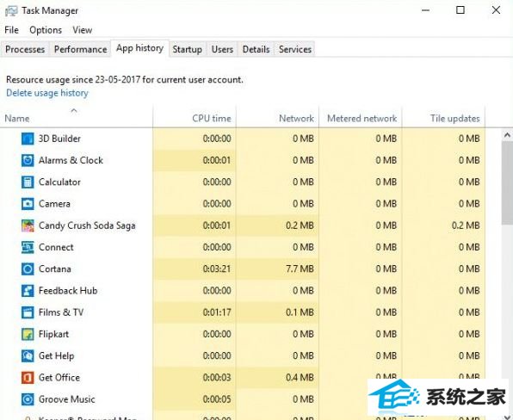Click the Camera app icon
This screenshot has width=513, height=420.
coord(28,204)
